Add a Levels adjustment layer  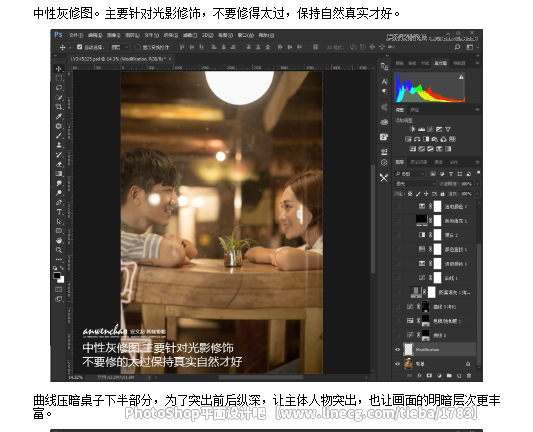[422, 129]
